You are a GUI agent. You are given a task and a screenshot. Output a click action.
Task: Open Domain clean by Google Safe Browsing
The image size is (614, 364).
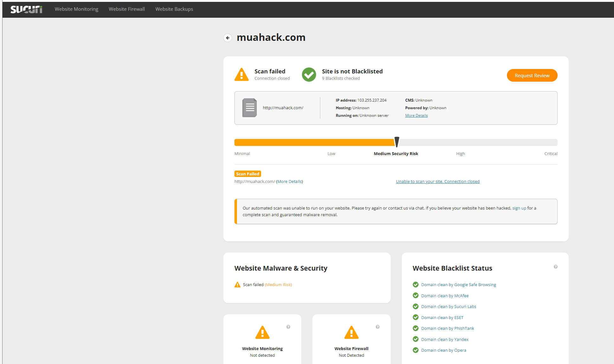click(458, 285)
